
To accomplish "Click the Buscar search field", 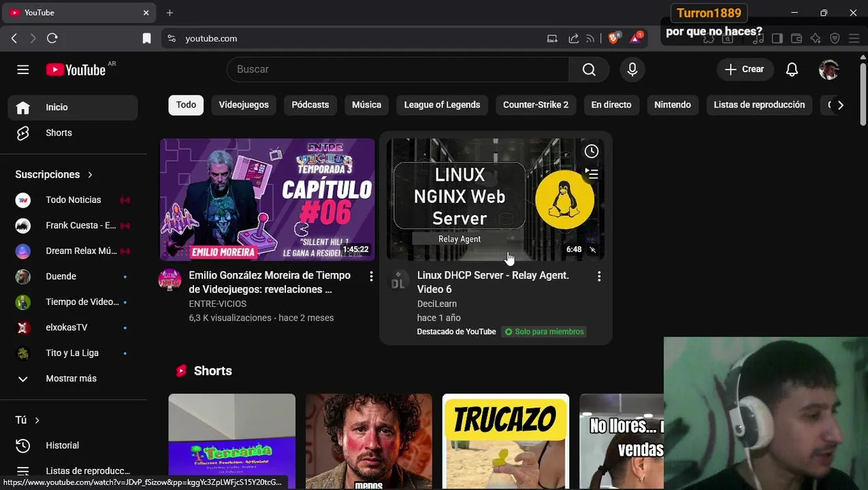I will [398, 69].
